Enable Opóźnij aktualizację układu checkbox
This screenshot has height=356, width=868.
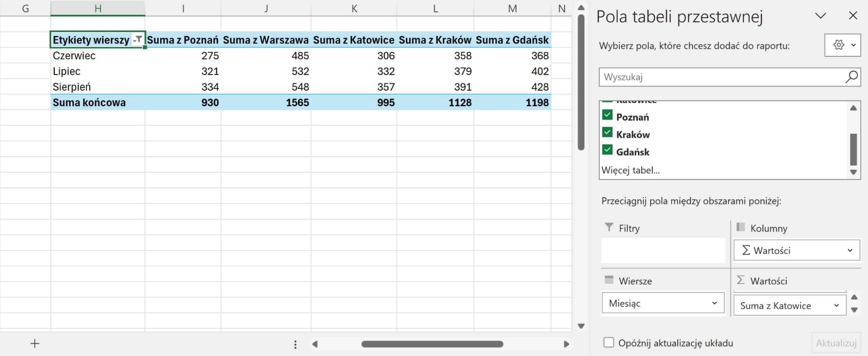tap(609, 343)
